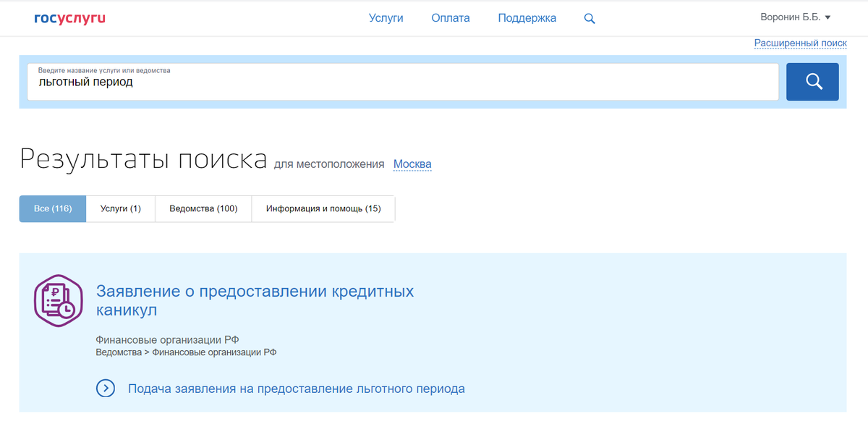The width and height of the screenshot is (868, 424).
Task: Click the Ведомства breadcrumb link
Action: [119, 352]
